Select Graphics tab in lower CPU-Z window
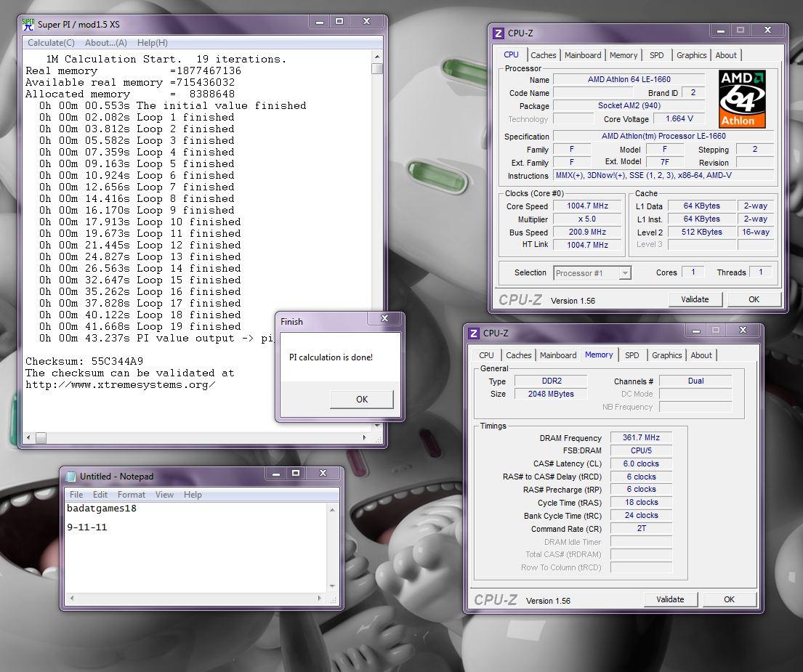Viewport: 803px width, 672px height. click(667, 355)
